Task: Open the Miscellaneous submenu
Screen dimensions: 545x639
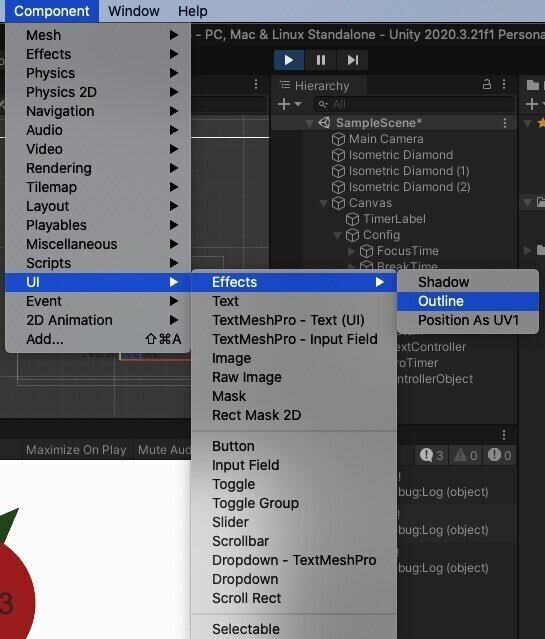Action: click(x=98, y=244)
